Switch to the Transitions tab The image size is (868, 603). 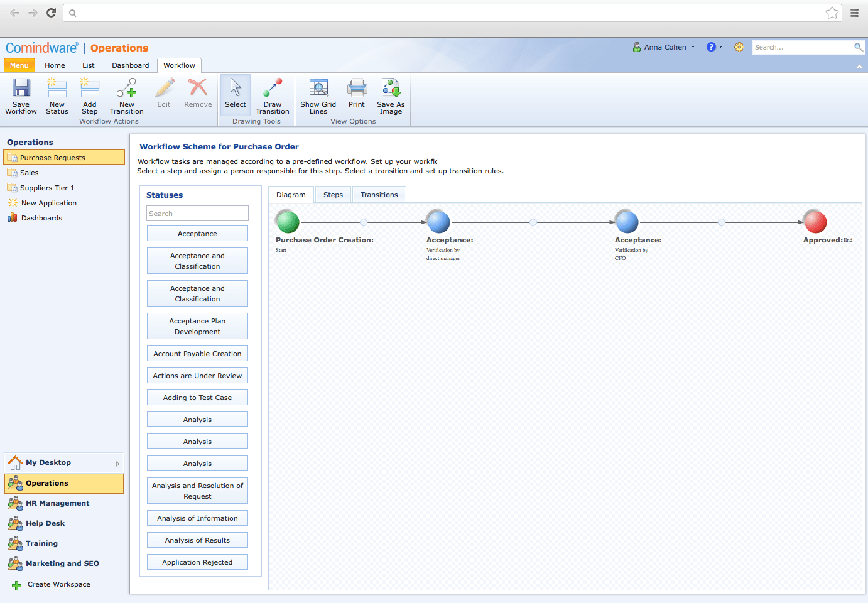click(x=379, y=194)
